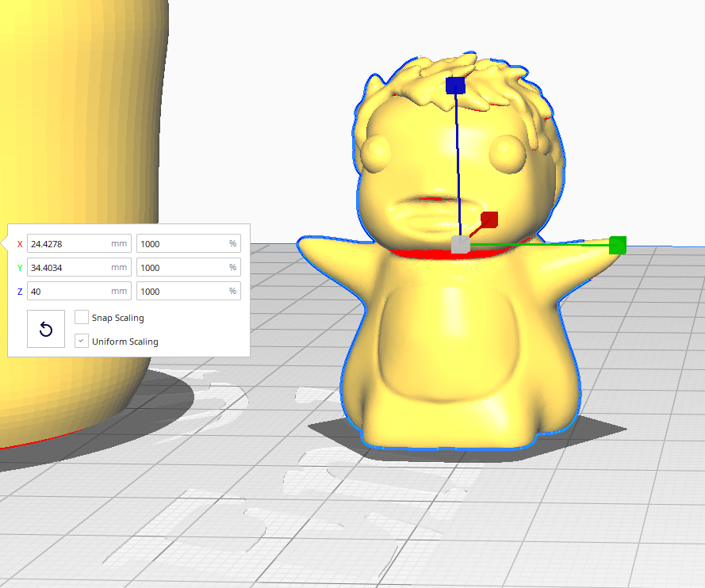Click the red X axis label

coord(20,244)
